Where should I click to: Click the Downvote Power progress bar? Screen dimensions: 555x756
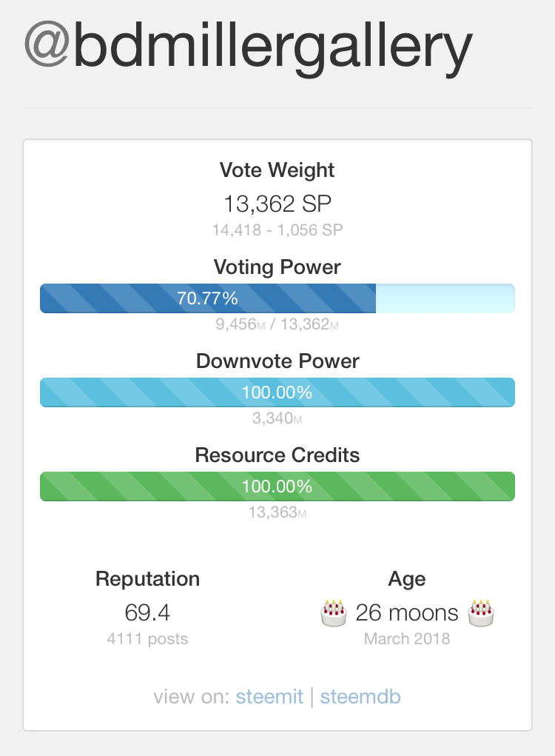pyautogui.click(x=277, y=392)
